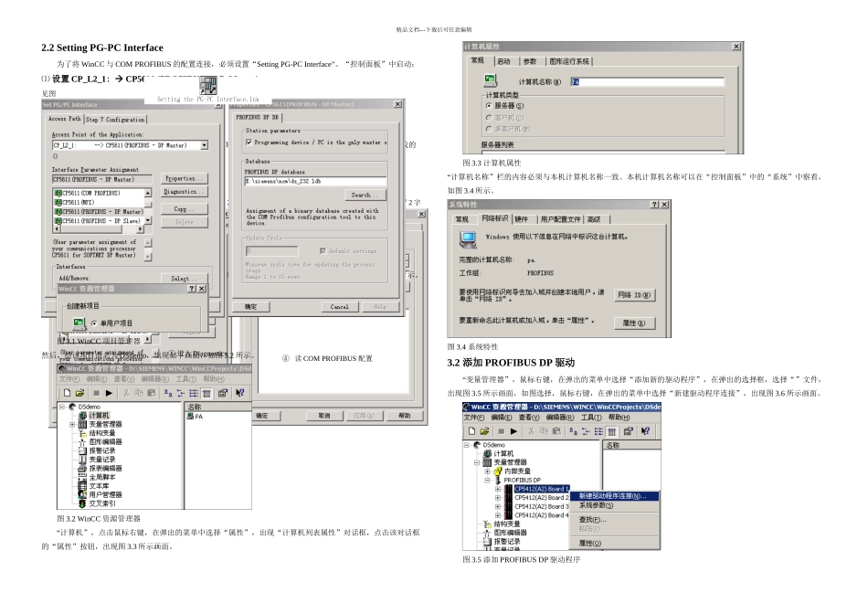Viewport: 868px width, 614px height.
Task: Click Open folder icon in lower-right WinCC toolbar
Action: click(484, 431)
